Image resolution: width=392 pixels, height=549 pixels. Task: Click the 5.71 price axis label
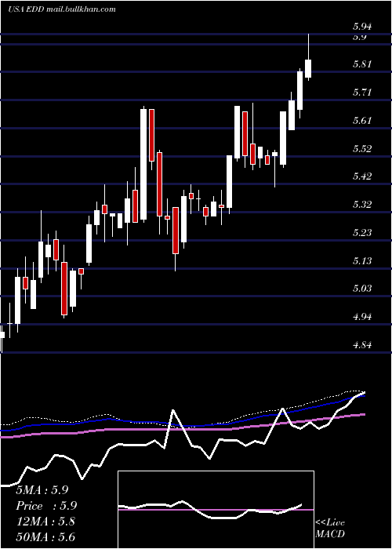(362, 93)
